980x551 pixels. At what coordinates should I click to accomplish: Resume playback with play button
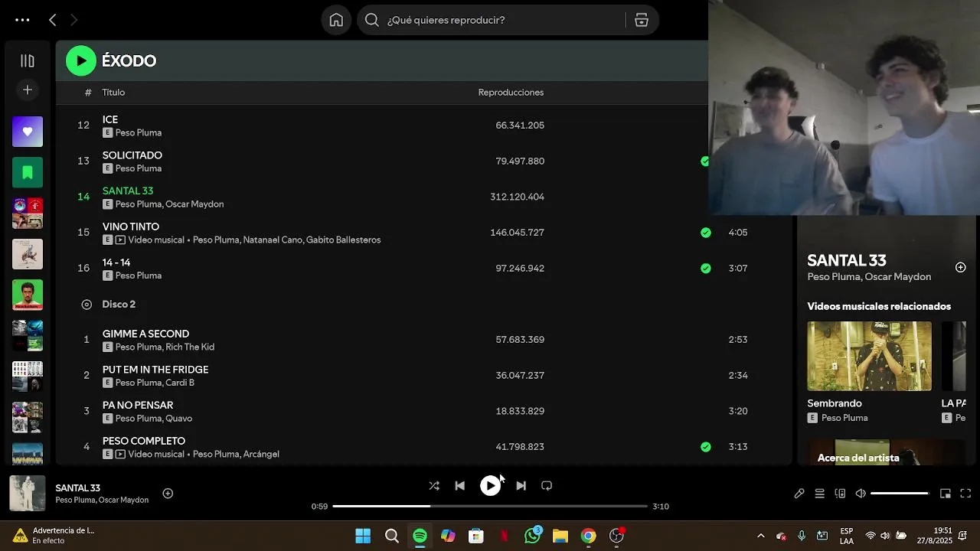click(x=490, y=485)
